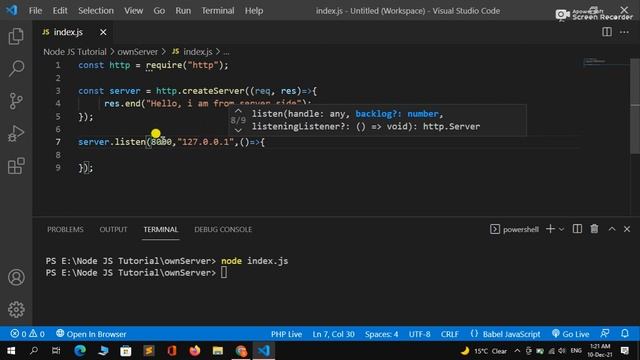This screenshot has width=640, height=360.
Task: Open the feedback icon in status bar
Action: [x=605, y=333]
